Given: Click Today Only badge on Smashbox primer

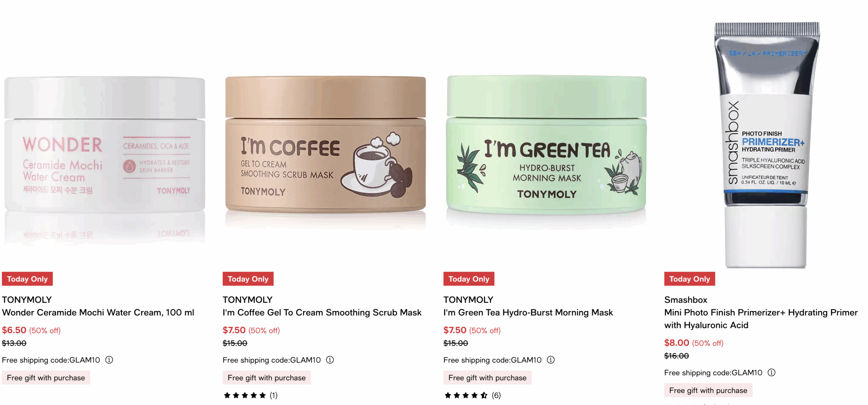Looking at the screenshot, I should [689, 278].
